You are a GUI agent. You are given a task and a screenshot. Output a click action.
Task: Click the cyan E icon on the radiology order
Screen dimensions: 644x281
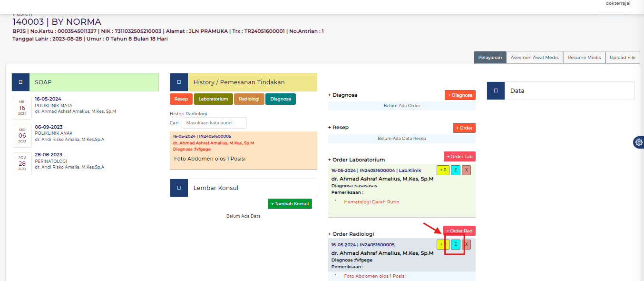(455, 244)
